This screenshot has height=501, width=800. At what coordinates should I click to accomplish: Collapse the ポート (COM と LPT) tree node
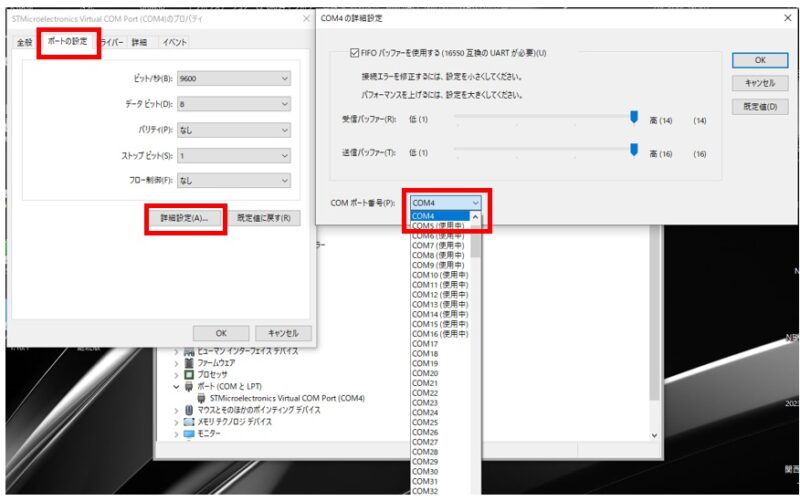tap(176, 387)
